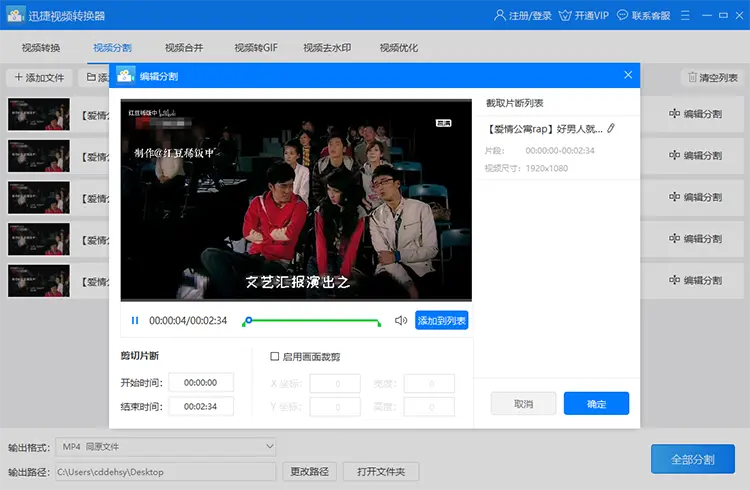
Task: Click the 宽度 input field
Action: point(429,384)
